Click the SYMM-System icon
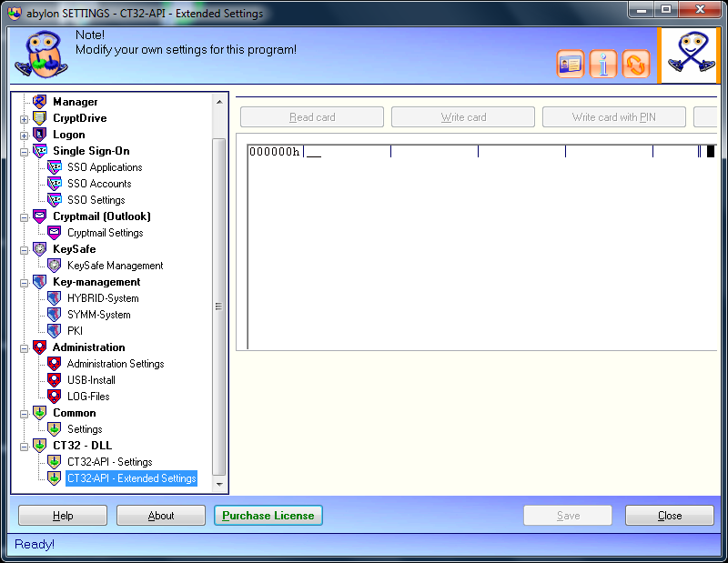The height and width of the screenshot is (563, 728). pos(55,315)
